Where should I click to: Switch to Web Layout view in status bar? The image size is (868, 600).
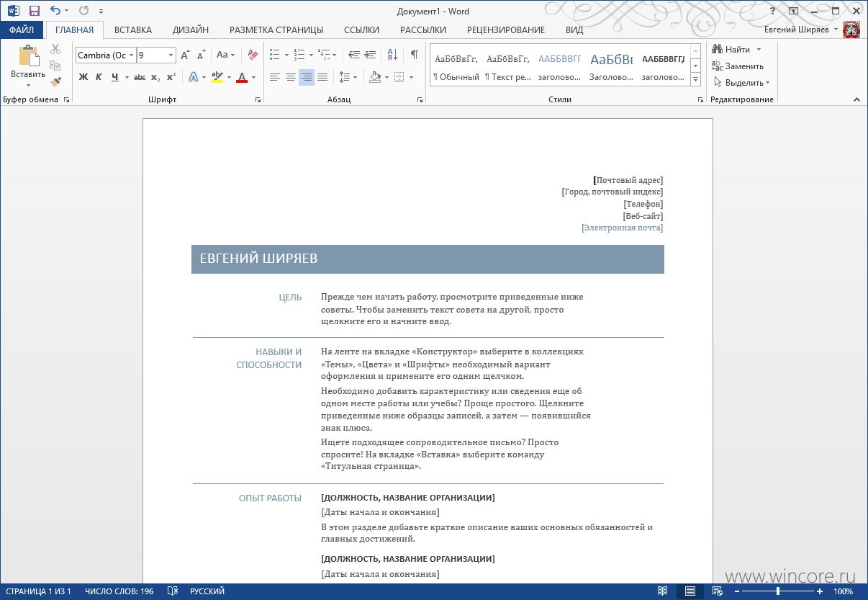[x=717, y=591]
